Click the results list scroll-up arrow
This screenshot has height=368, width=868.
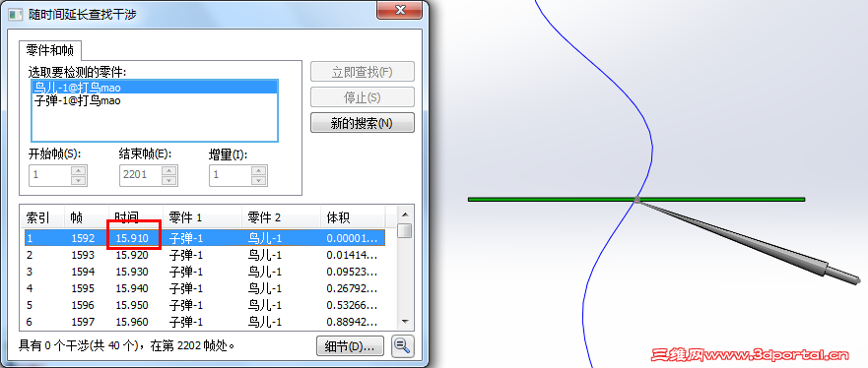coord(405,215)
